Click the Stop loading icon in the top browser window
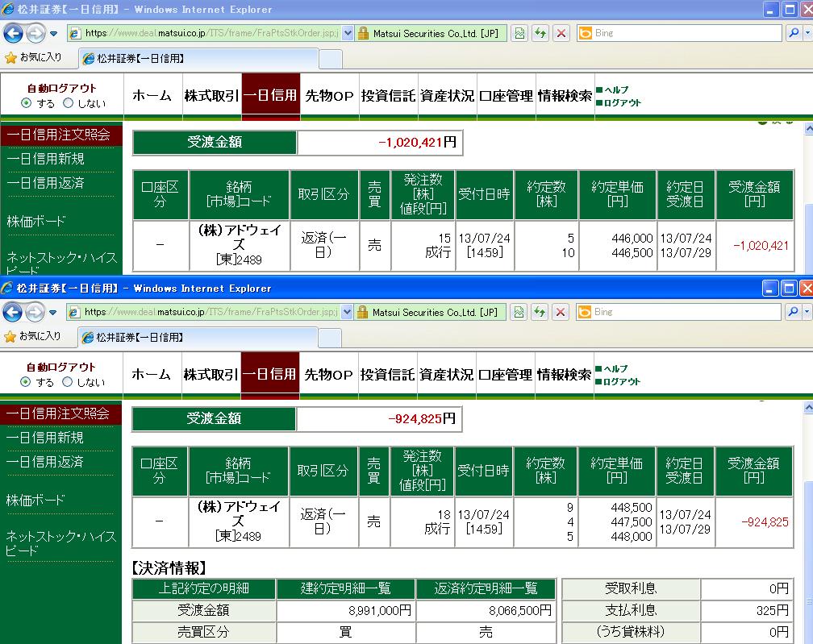813x644 pixels. click(x=561, y=33)
